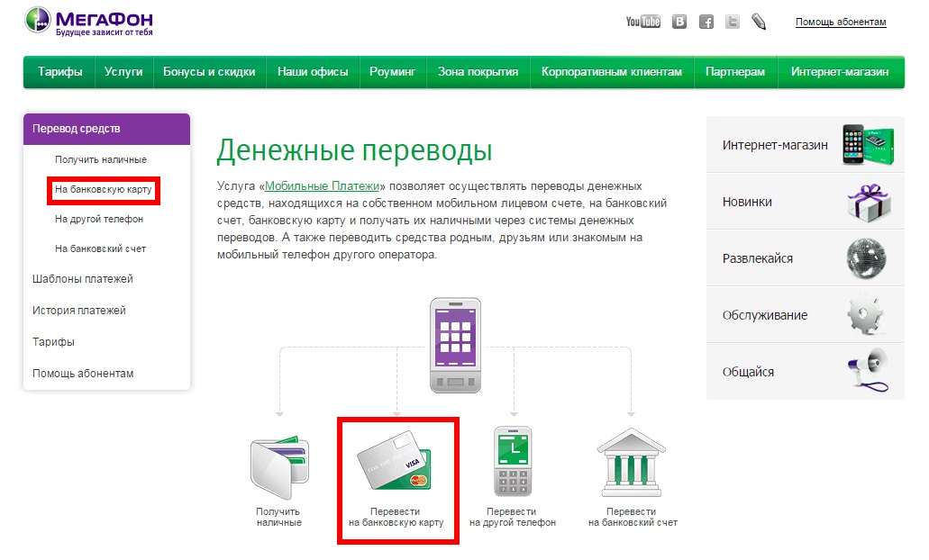Open the VKontakte social icon
The width and height of the screenshot is (929, 560).
(679, 20)
